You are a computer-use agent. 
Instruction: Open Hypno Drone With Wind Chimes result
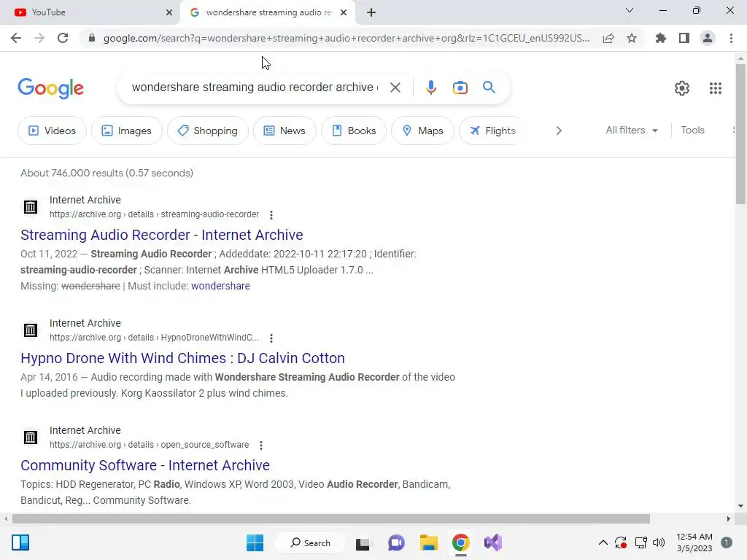click(182, 358)
